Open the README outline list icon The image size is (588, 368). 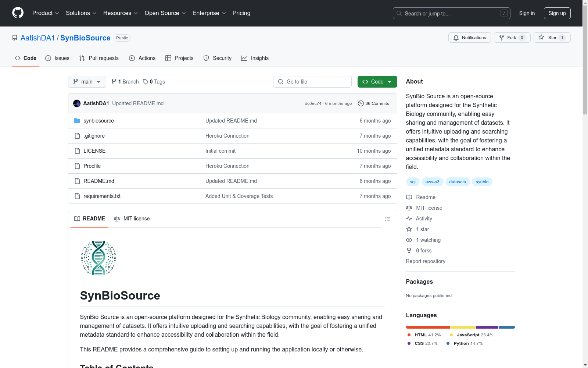click(x=387, y=219)
